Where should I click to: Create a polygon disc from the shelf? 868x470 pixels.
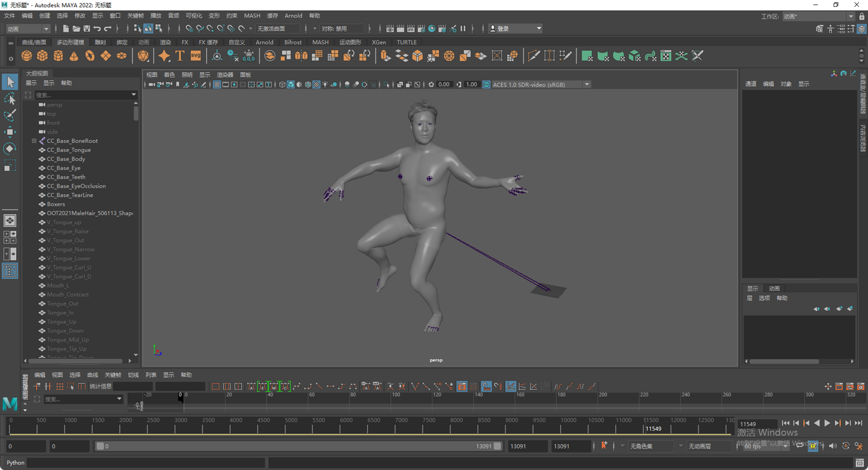(x=122, y=56)
